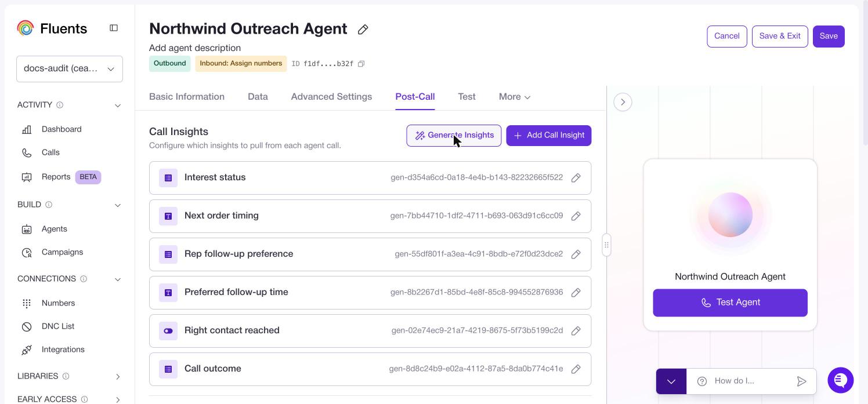Expand the Libraries section
This screenshot has width=868, height=404.
pos(118,377)
